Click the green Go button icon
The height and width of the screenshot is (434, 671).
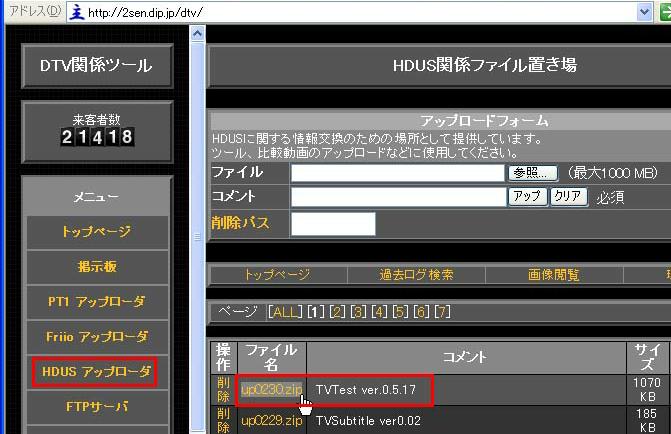pos(666,12)
